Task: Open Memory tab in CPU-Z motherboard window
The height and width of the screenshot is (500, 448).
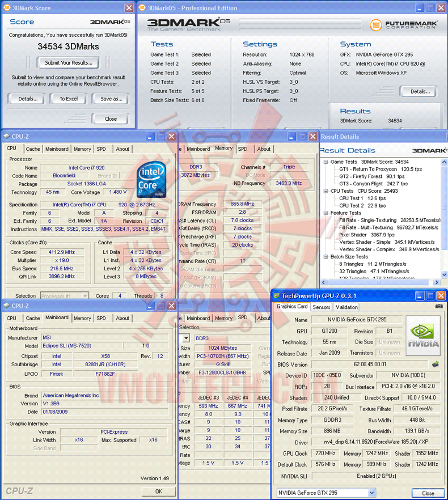Action: click(82, 318)
